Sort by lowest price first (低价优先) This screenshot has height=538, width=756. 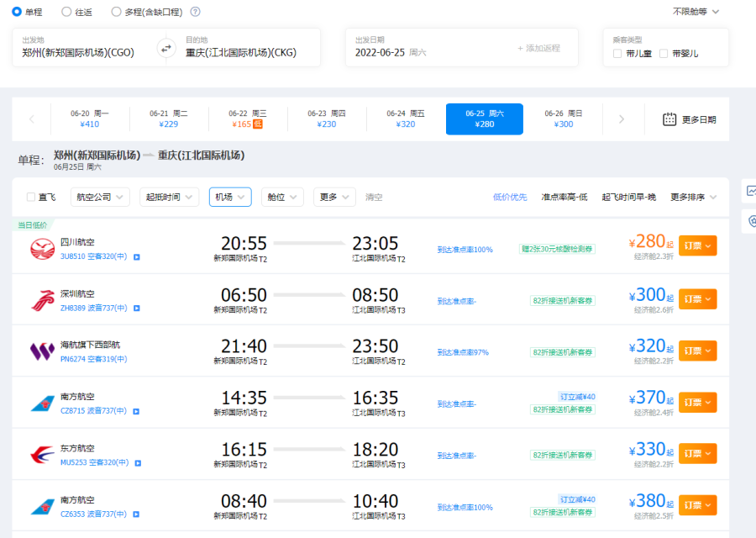tap(510, 198)
